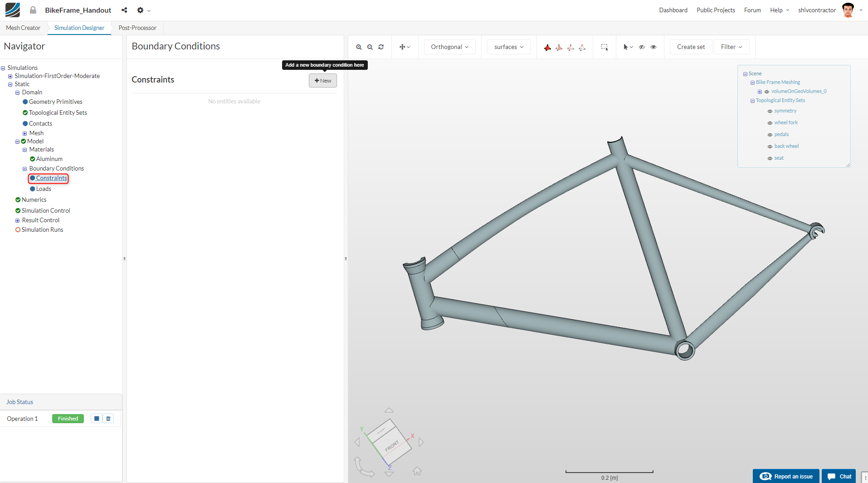Activate the box selection tool
Viewport: 868px width, 483px height.
pyautogui.click(x=605, y=47)
